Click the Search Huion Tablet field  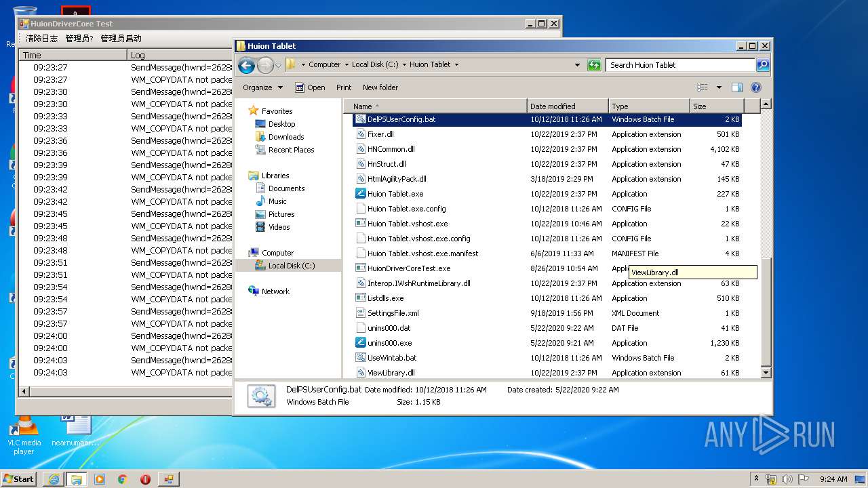(x=680, y=65)
